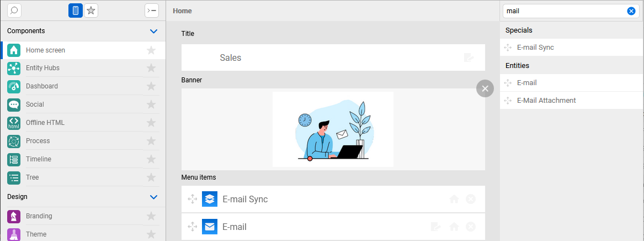Click the search field containing mail
644x241 pixels.
tap(563, 11)
